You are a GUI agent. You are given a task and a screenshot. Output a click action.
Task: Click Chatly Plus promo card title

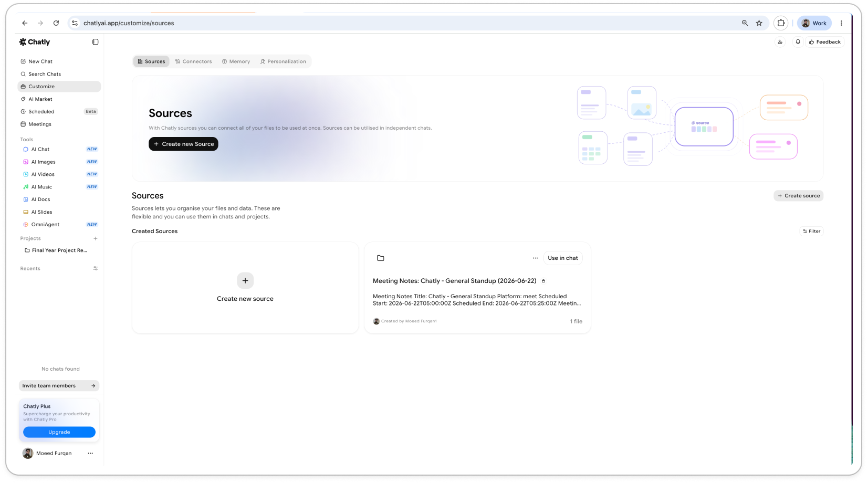tap(37, 406)
